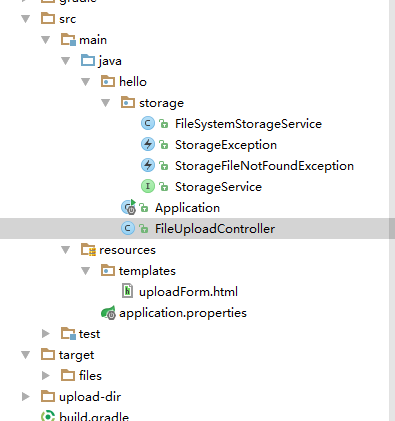The image size is (395, 421).
Task: Expand the upload-dir folder arrow
Action: click(x=26, y=396)
